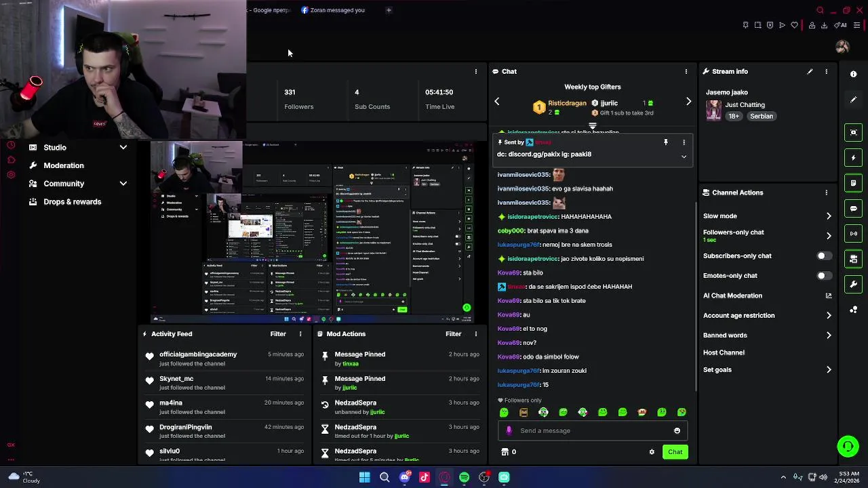Click the green headset support button
Screen dimensions: 868x488
pyautogui.click(x=848, y=446)
